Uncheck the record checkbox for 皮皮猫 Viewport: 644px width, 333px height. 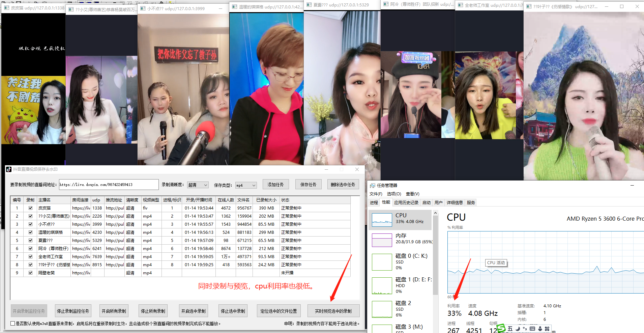pos(30,208)
